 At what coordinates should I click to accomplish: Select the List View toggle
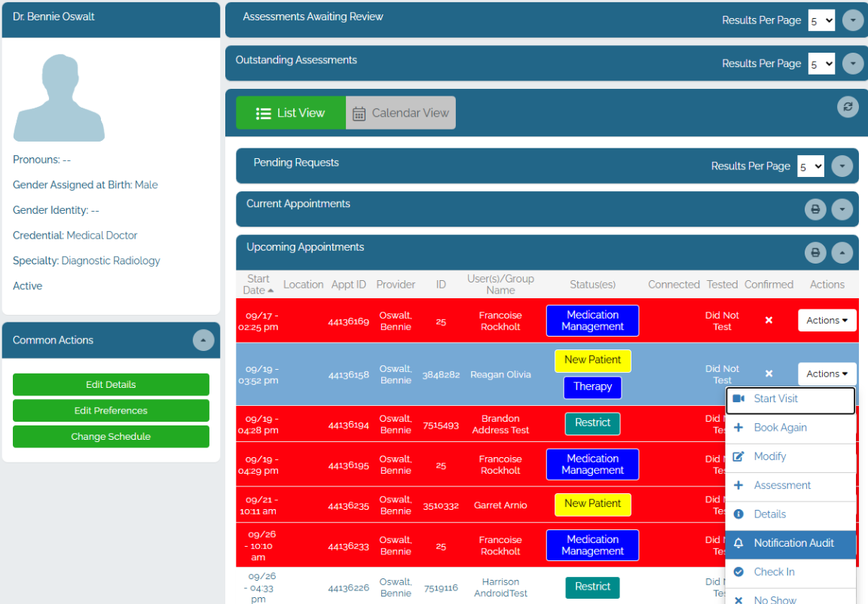291,113
